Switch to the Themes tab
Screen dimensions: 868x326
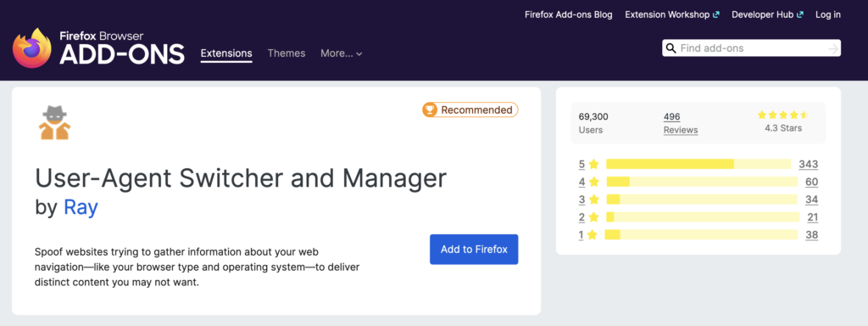(287, 53)
